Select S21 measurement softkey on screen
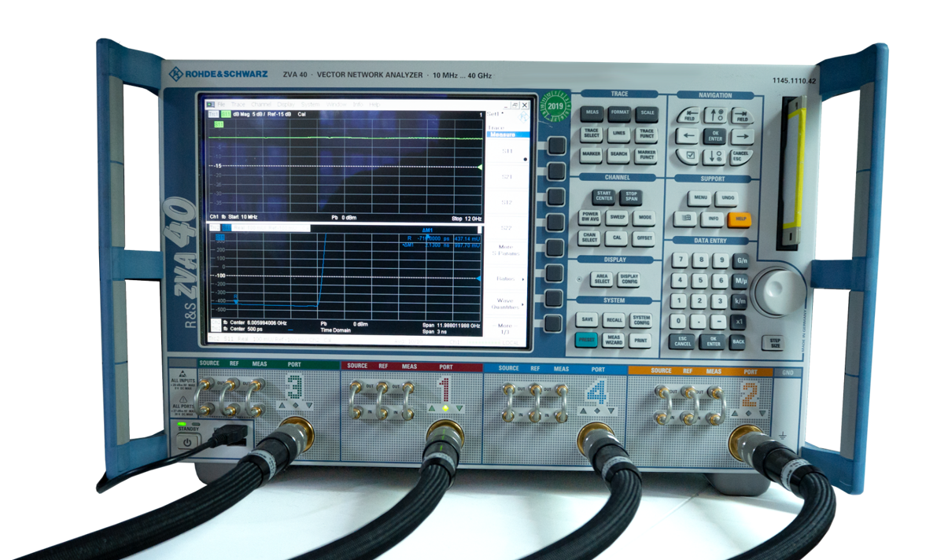The image size is (937, 560). point(507,177)
